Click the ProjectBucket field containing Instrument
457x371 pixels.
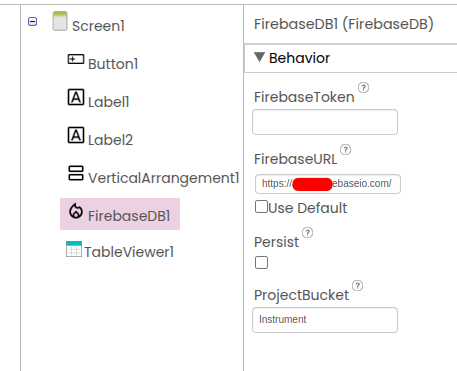click(x=325, y=320)
